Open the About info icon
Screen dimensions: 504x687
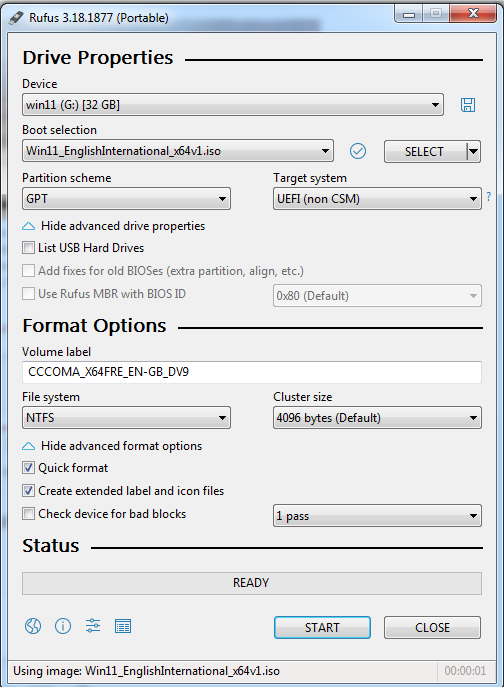pyautogui.click(x=63, y=626)
